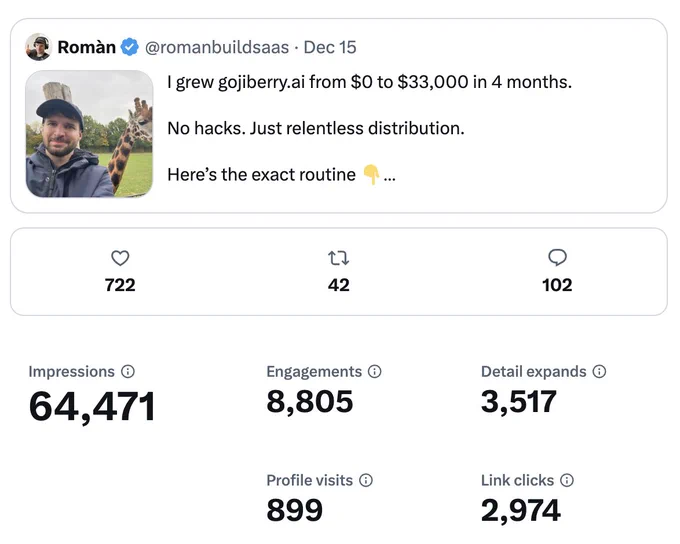Click the 64,471 impressions number

(92, 406)
